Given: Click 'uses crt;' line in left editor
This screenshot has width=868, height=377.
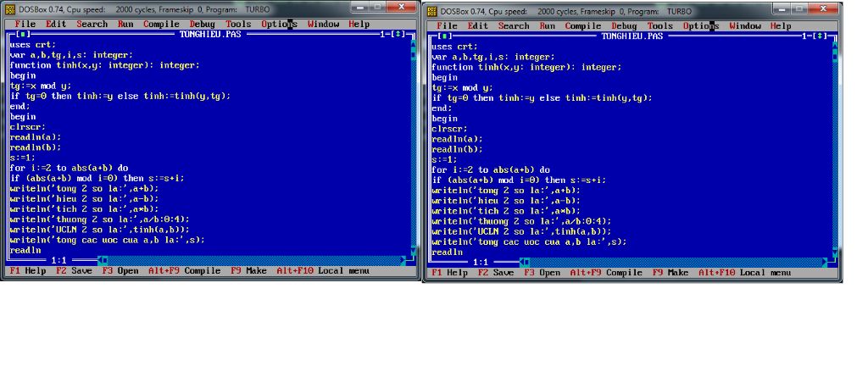Looking at the screenshot, I should pyautogui.click(x=33, y=45).
